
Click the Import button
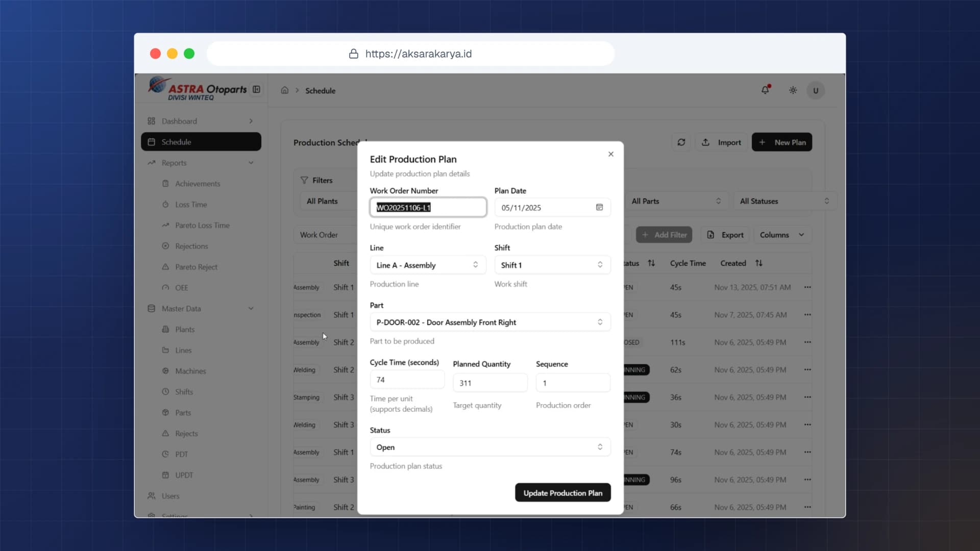coord(721,142)
